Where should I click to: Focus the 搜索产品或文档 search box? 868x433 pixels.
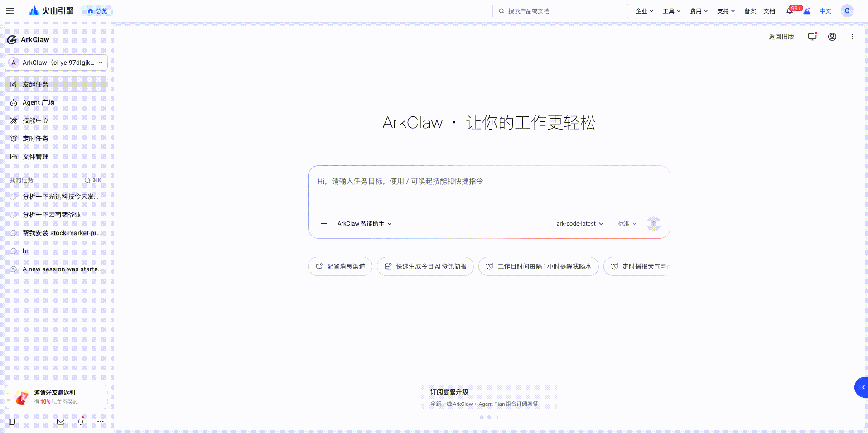click(x=560, y=11)
